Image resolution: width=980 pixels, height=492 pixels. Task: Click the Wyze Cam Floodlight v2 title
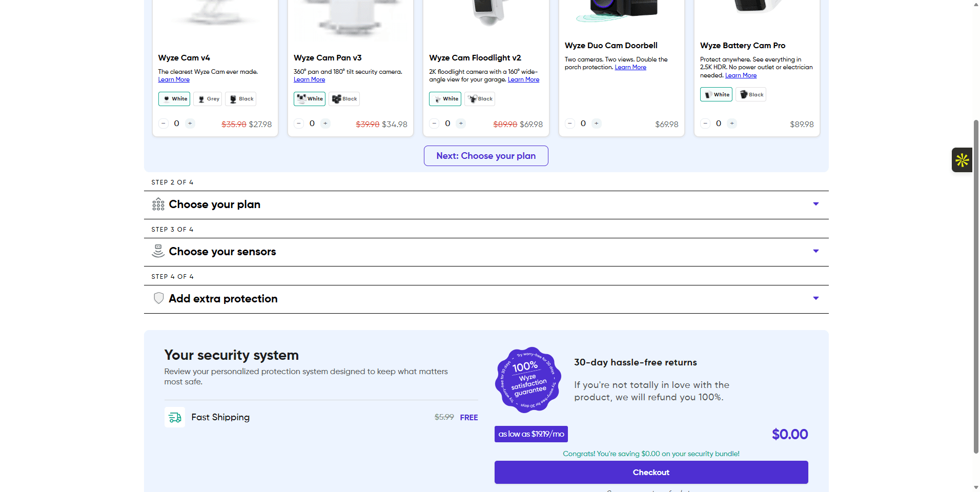click(x=475, y=58)
